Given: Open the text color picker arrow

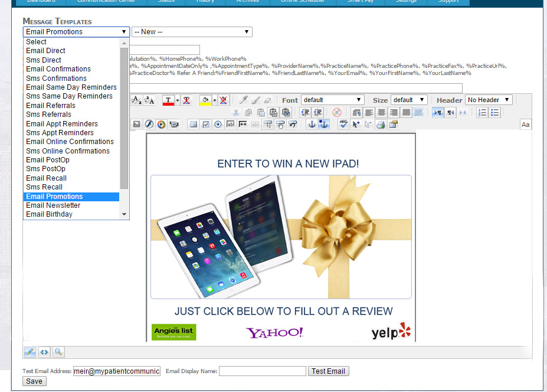Looking at the screenshot, I should [178, 100].
